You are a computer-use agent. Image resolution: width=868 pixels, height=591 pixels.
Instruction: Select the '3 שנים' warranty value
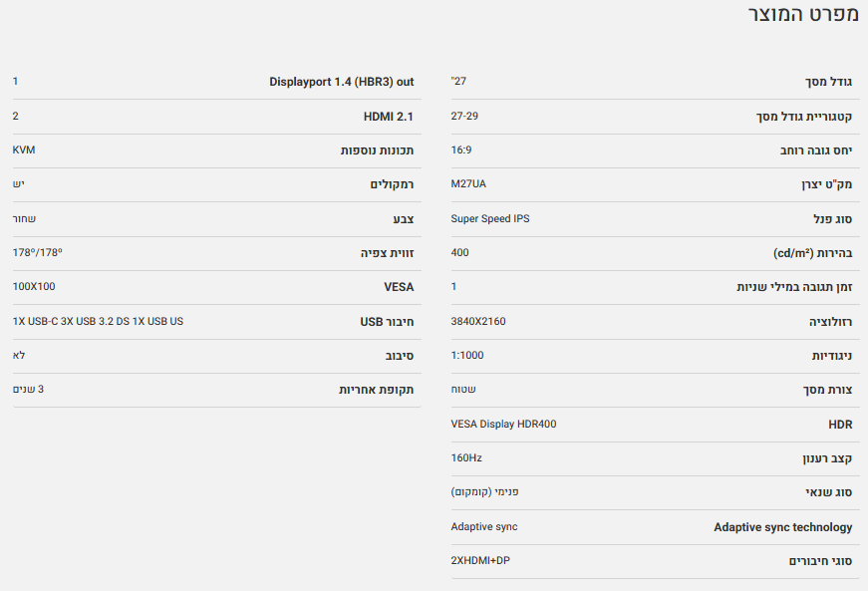28,389
